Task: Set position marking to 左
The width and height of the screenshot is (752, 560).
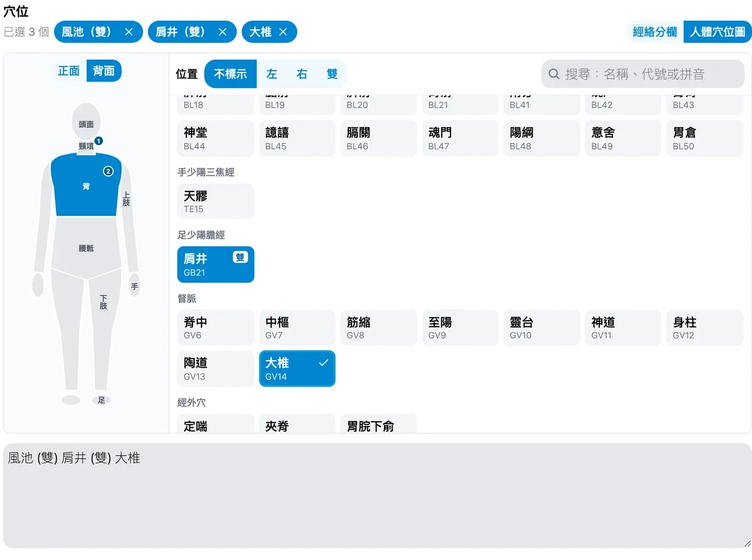Action: [271, 74]
